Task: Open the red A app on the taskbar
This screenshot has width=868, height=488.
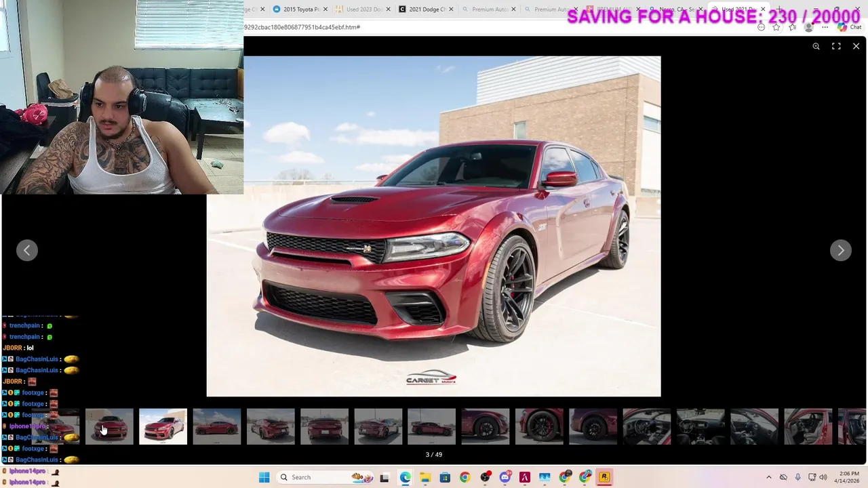Action: 524,477
